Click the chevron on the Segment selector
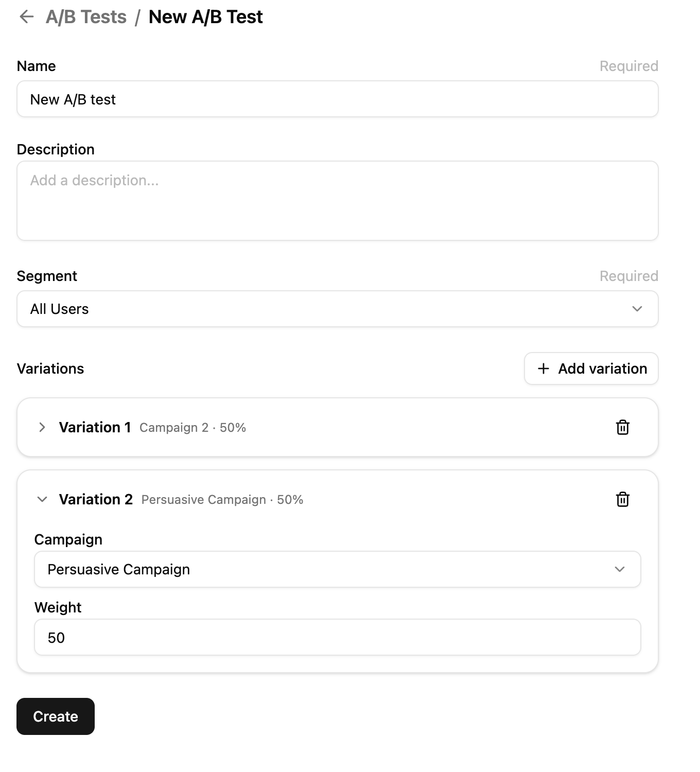Screen dimensions: 700x772 [637, 309]
